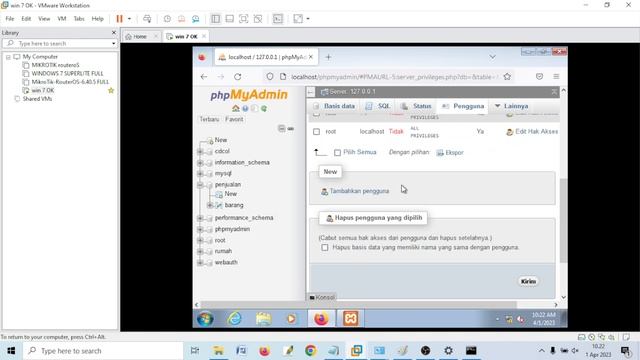Expand the mysql database node

click(x=200, y=174)
